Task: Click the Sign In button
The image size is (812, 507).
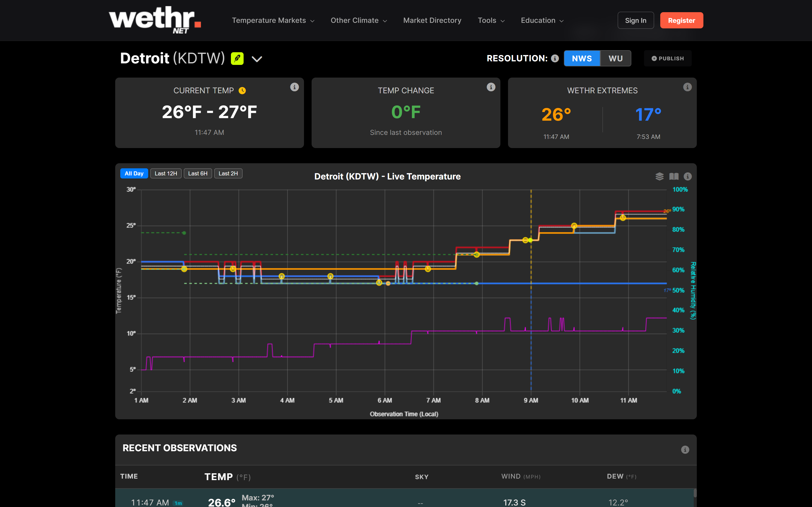Action: 635,20
